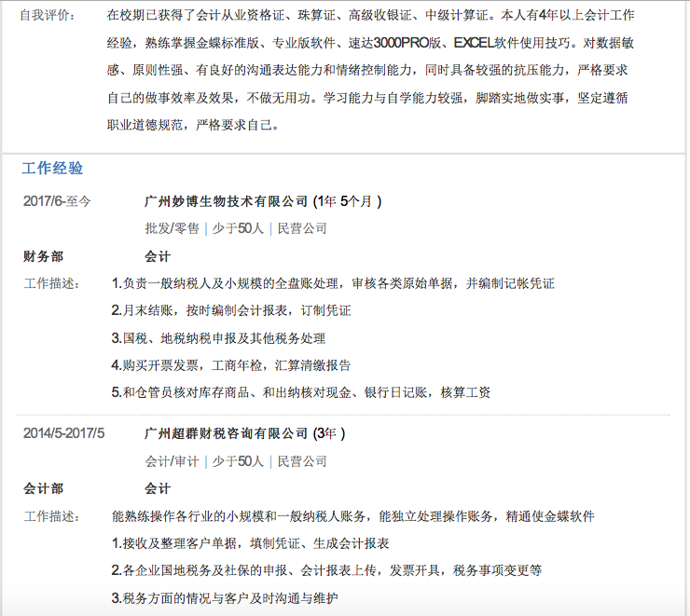Click line 5.和仓管员核对库存商品
Screen dimensions: 690x616
click(301, 392)
